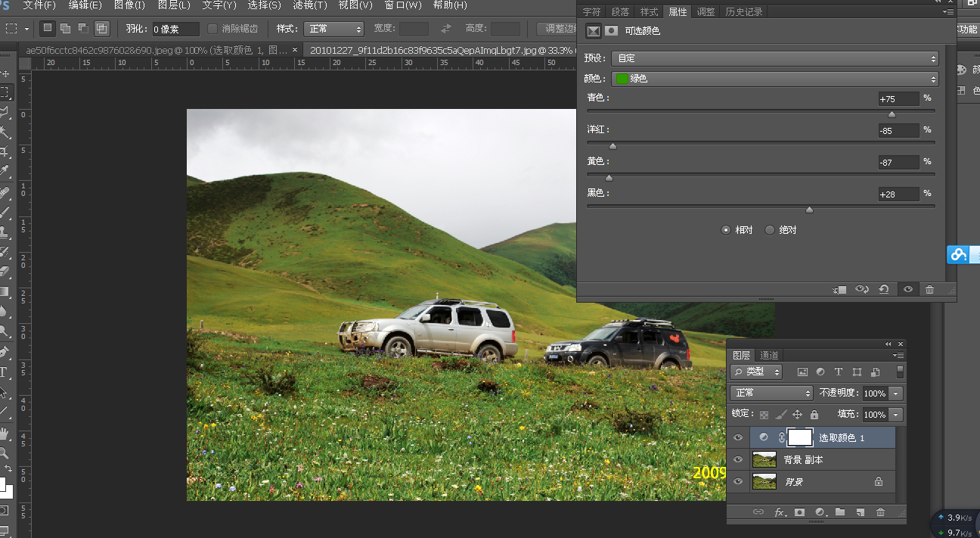Toggle the 消除锯齿 checkbox

(212, 29)
